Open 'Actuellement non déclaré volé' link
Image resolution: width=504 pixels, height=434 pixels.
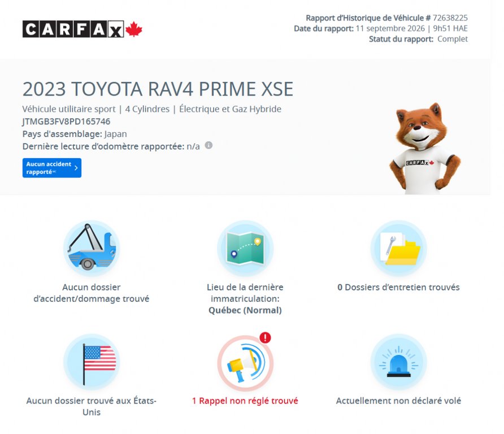click(398, 401)
